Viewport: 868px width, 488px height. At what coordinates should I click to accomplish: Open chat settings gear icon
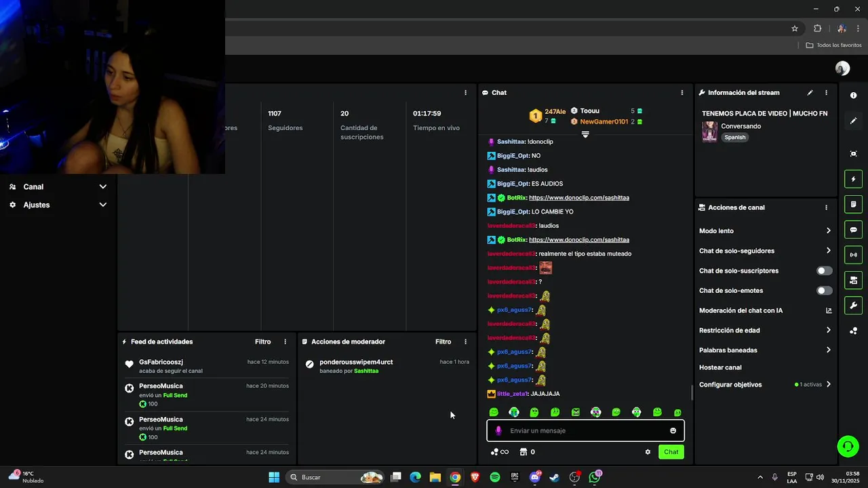pos(648,452)
